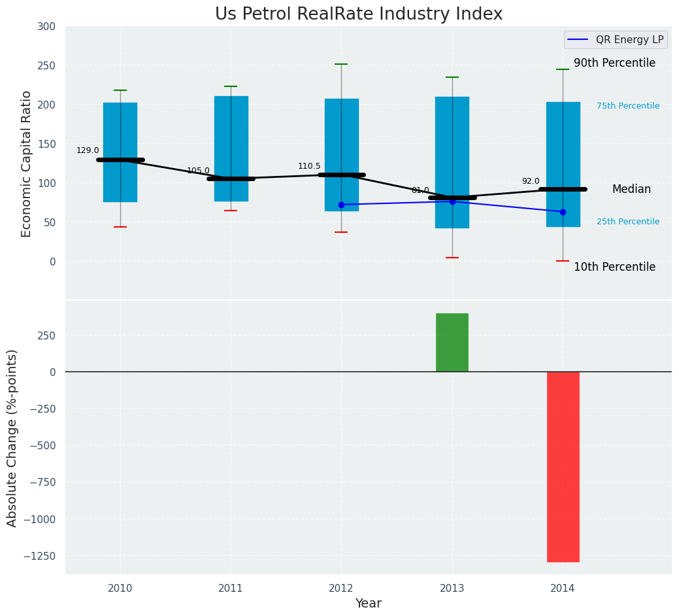Click the 2010 x-axis tick label
Image resolution: width=679 pixels, height=616 pixels.
pyautogui.click(x=120, y=589)
